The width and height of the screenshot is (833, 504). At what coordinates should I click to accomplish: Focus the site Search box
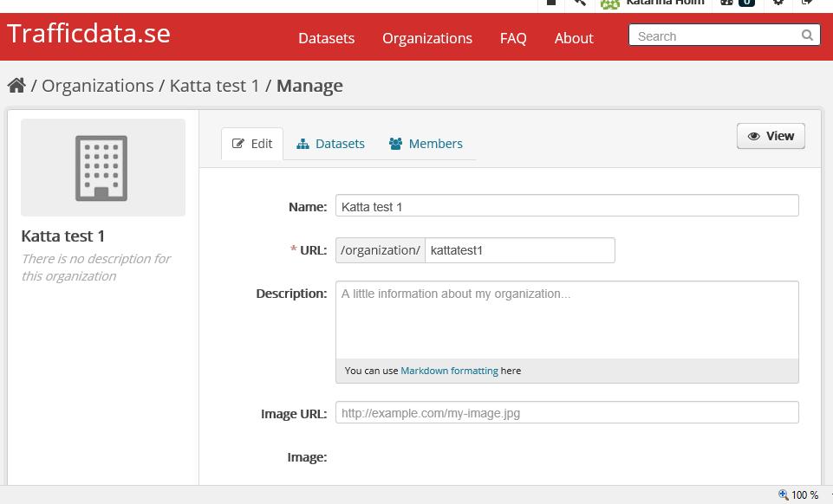pos(725,36)
